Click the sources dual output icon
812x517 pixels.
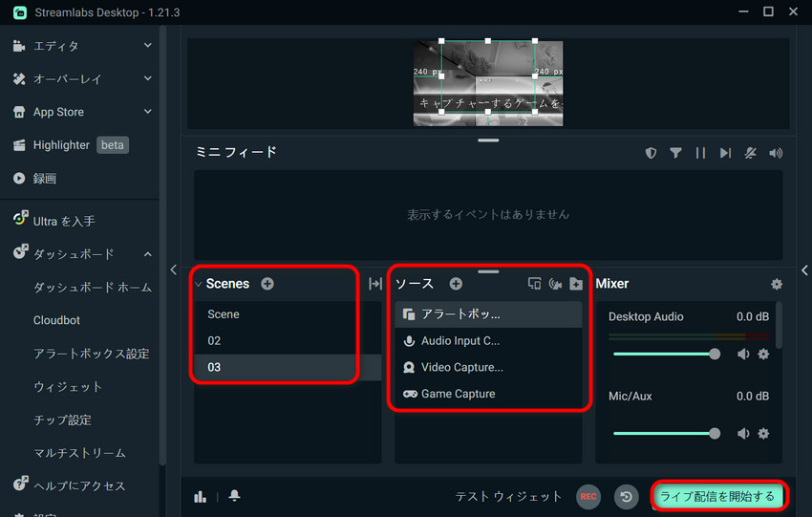[x=534, y=284]
